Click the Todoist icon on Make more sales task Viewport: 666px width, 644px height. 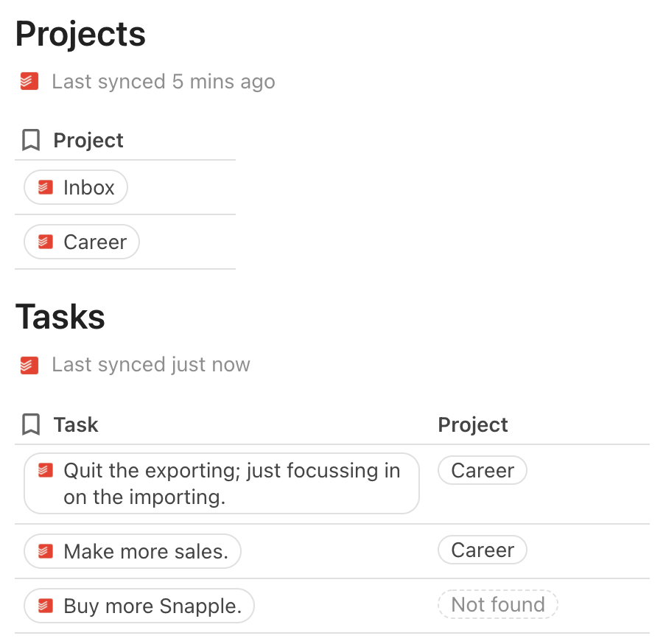pos(44,551)
